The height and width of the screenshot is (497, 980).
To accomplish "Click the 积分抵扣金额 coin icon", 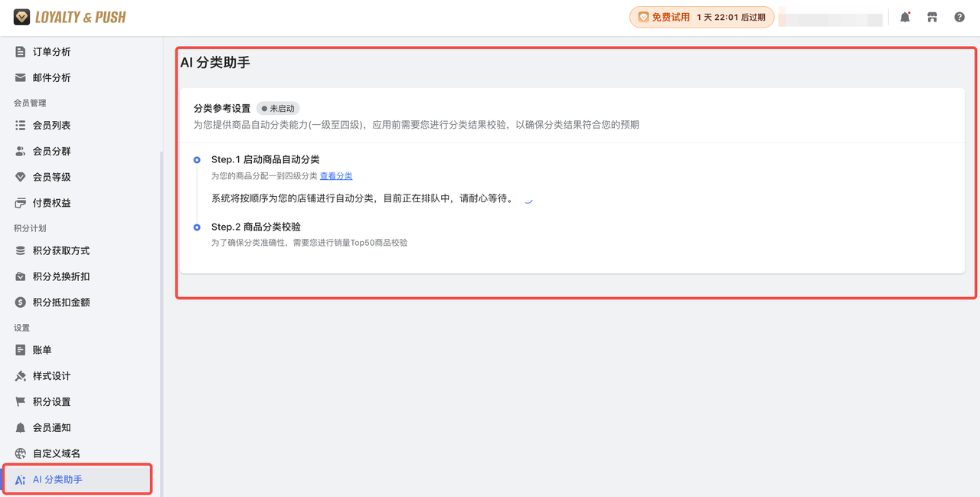I will [21, 302].
